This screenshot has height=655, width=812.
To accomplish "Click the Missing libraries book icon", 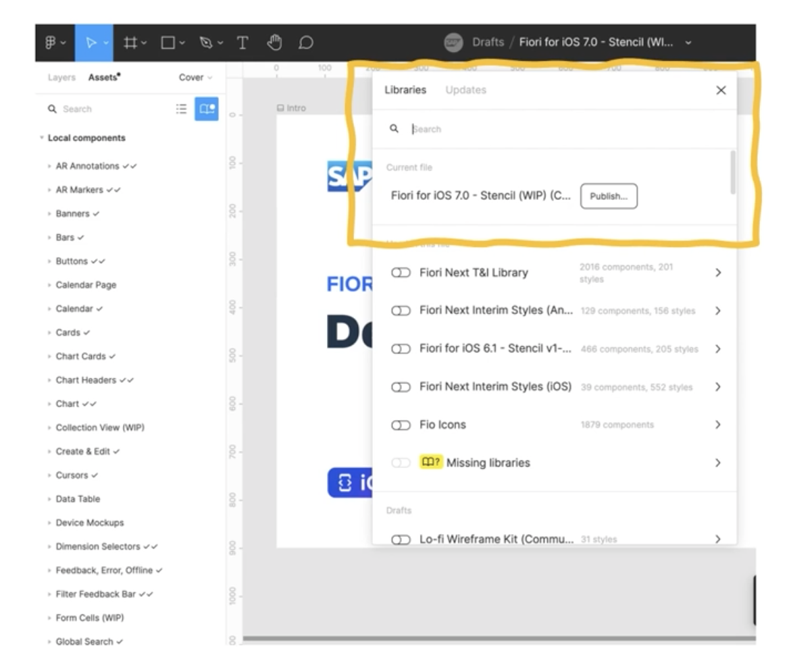I will [430, 463].
